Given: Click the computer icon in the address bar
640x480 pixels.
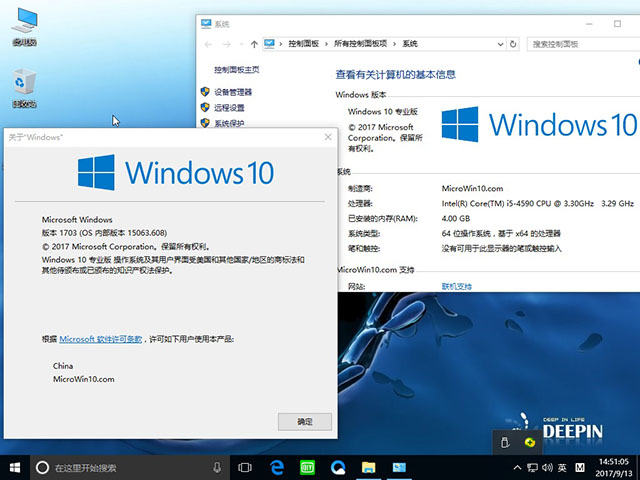Looking at the screenshot, I should click(x=269, y=43).
